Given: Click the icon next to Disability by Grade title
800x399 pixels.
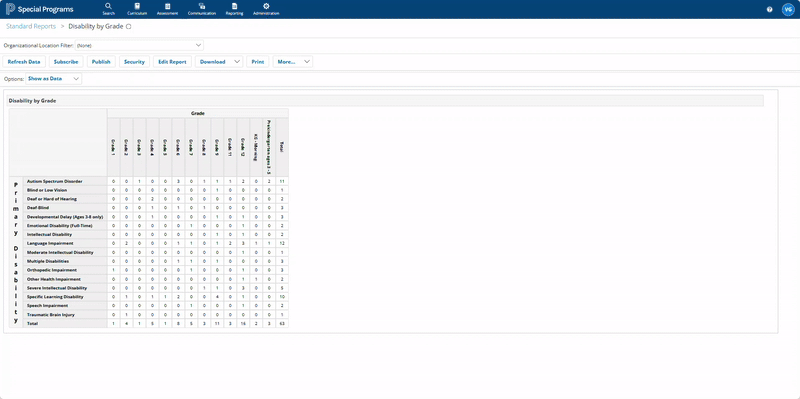Looking at the screenshot, I should [129, 27].
